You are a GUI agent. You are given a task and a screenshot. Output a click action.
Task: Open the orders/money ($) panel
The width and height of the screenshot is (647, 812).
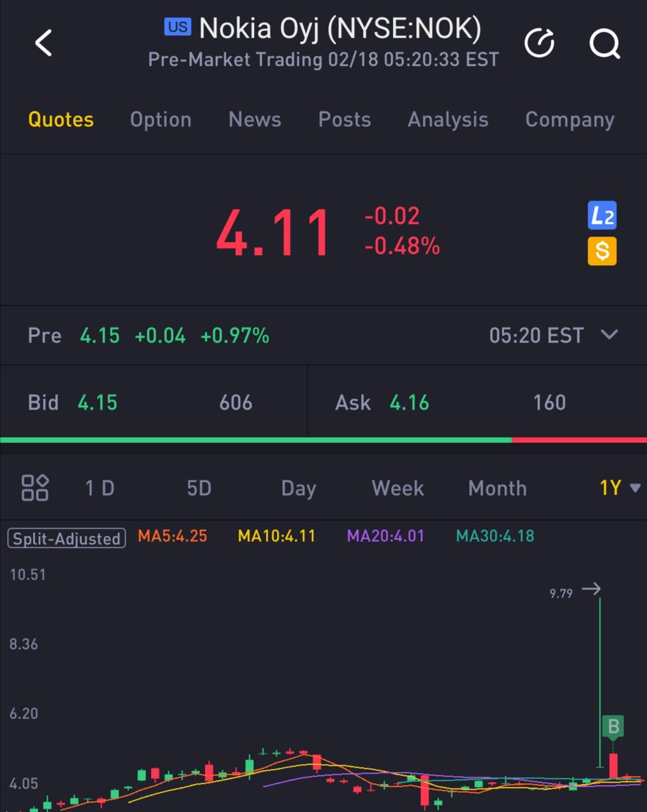[x=602, y=250]
